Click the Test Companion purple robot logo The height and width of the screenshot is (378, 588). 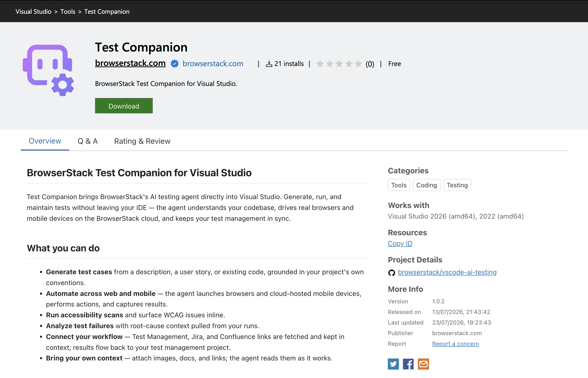48,70
